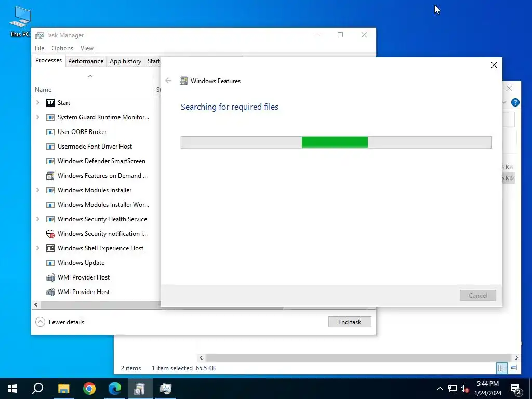
Task: Select the User OOBE Broker row text
Action: click(82, 132)
